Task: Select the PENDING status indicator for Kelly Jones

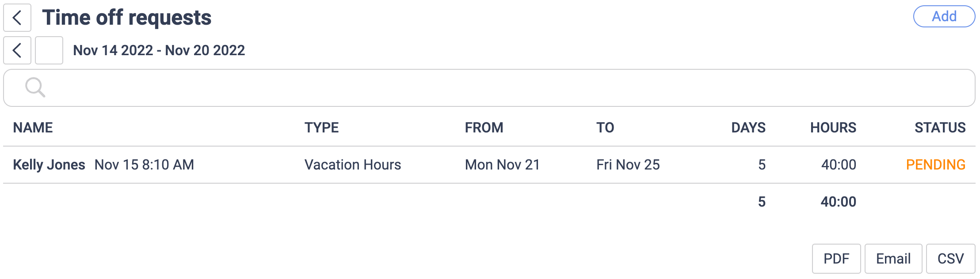Action: coord(936,165)
